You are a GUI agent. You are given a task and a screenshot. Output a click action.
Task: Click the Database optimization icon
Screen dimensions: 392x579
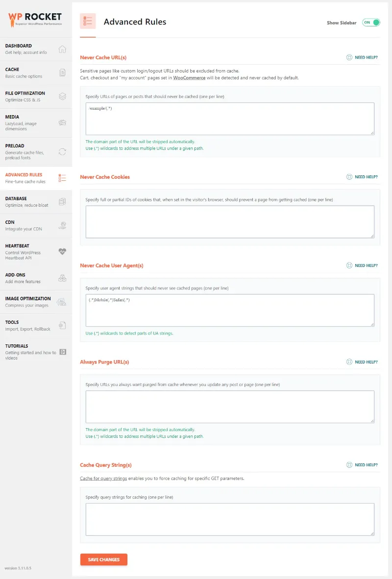[62, 201]
